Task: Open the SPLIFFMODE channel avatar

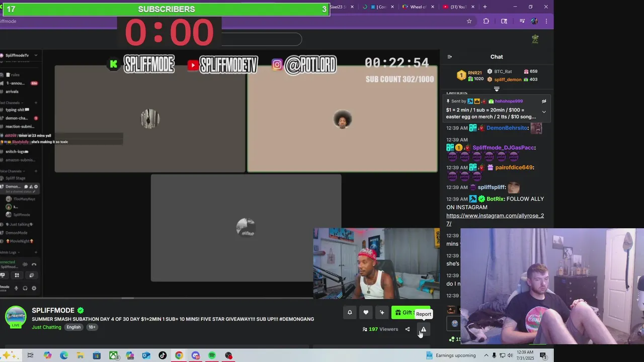Action: pyautogui.click(x=16, y=316)
